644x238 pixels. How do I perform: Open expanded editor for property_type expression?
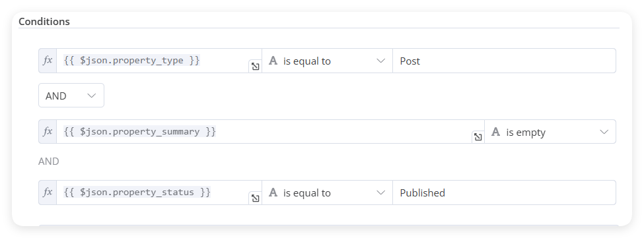[x=256, y=67]
